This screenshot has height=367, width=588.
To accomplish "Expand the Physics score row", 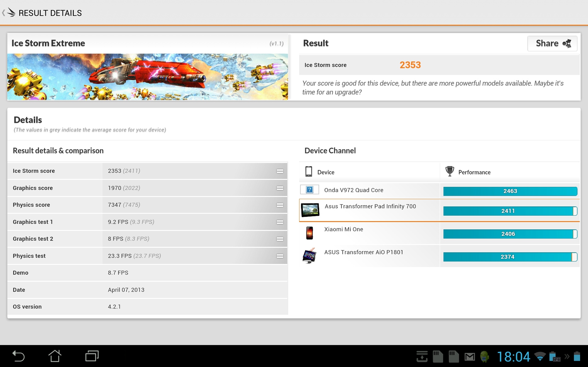I will coord(280,205).
